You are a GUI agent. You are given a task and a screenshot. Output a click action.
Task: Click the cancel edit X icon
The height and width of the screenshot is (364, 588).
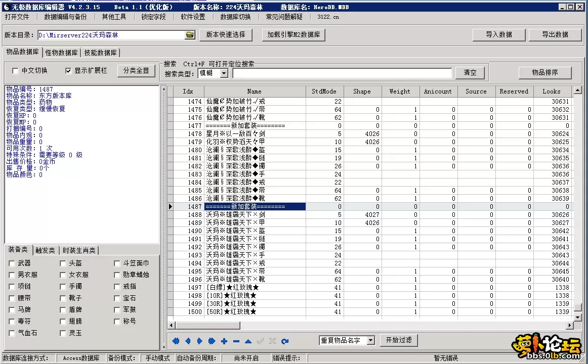(272, 341)
